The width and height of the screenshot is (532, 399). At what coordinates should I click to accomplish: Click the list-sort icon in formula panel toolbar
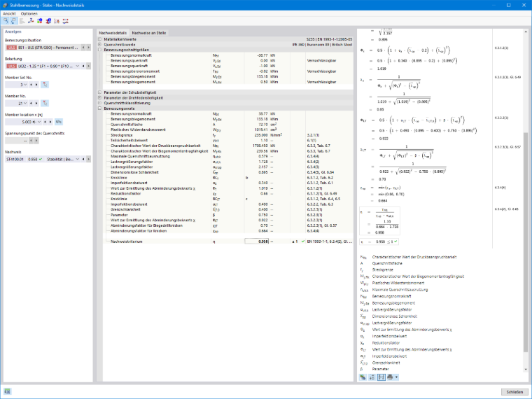[372, 377]
